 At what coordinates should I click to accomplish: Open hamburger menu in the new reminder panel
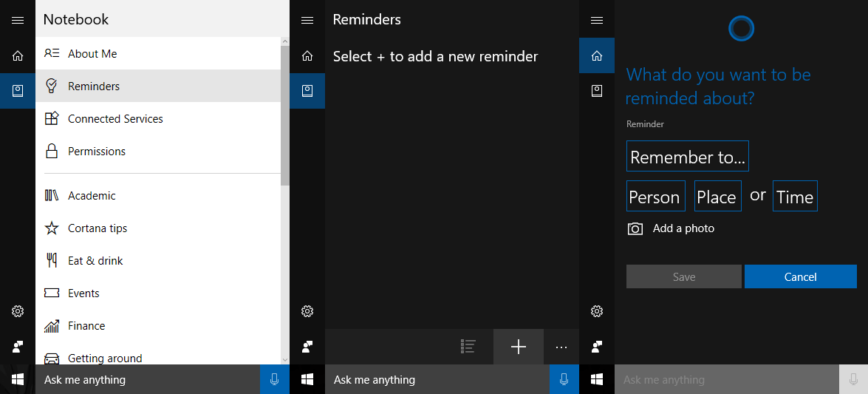pyautogui.click(x=597, y=20)
